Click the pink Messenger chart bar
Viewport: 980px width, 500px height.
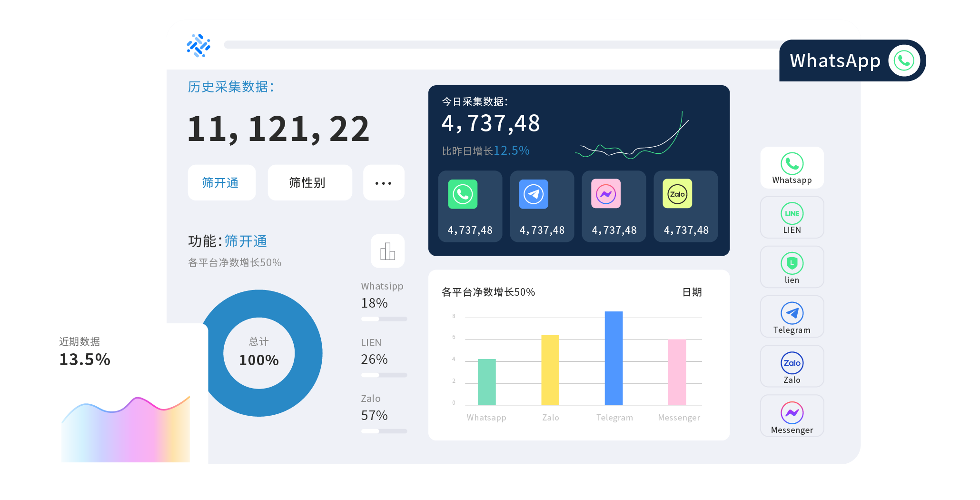[x=677, y=372]
